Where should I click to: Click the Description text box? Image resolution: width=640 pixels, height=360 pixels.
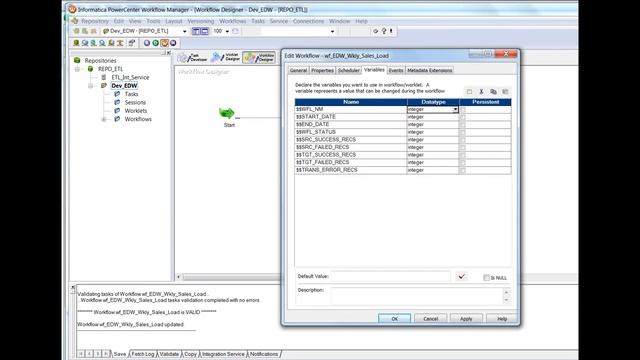417,296
